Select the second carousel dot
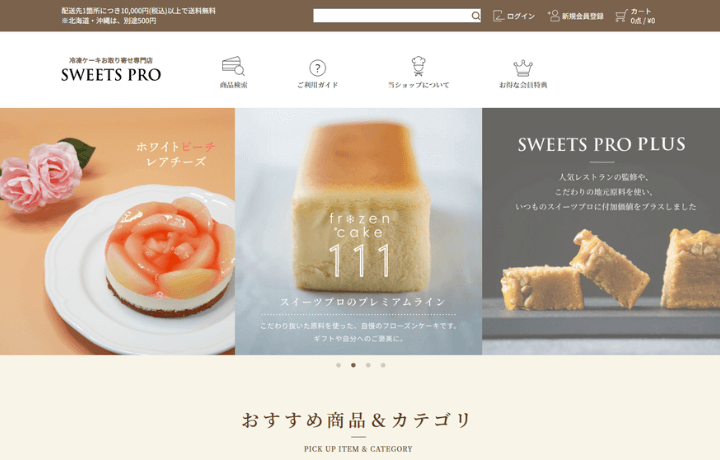This screenshot has height=460, width=720. [353, 365]
